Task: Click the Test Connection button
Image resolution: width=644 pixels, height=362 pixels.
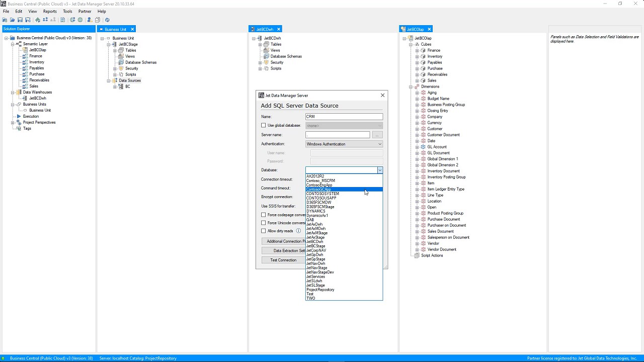Action: point(283,260)
